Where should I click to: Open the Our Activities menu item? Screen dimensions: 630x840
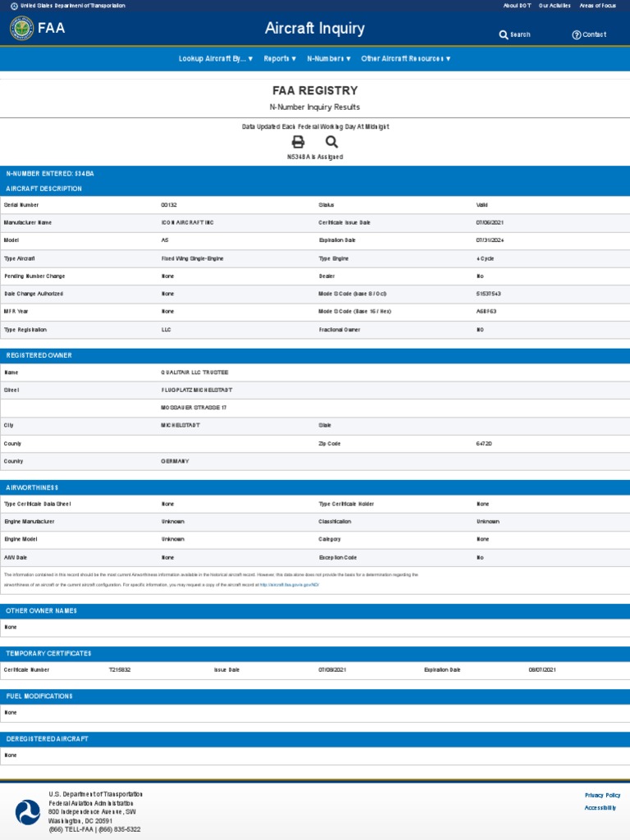point(555,6)
